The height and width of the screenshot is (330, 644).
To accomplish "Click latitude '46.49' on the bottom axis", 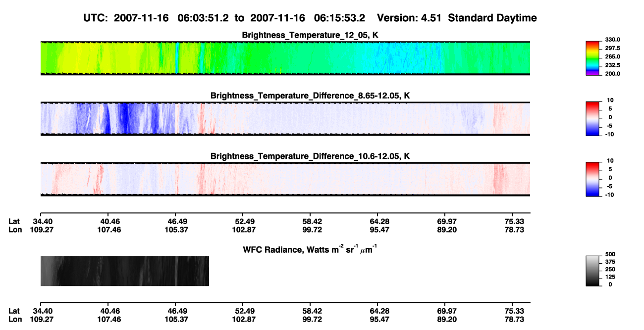I will coord(175,311).
